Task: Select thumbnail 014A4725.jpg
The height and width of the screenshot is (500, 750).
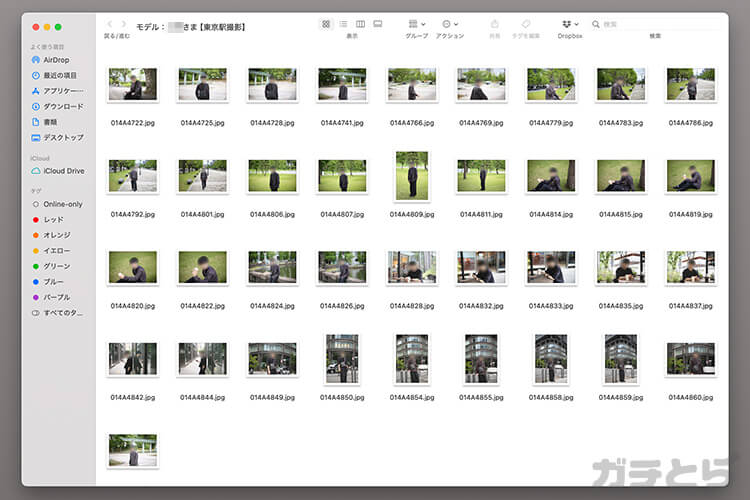Action: click(x=202, y=84)
